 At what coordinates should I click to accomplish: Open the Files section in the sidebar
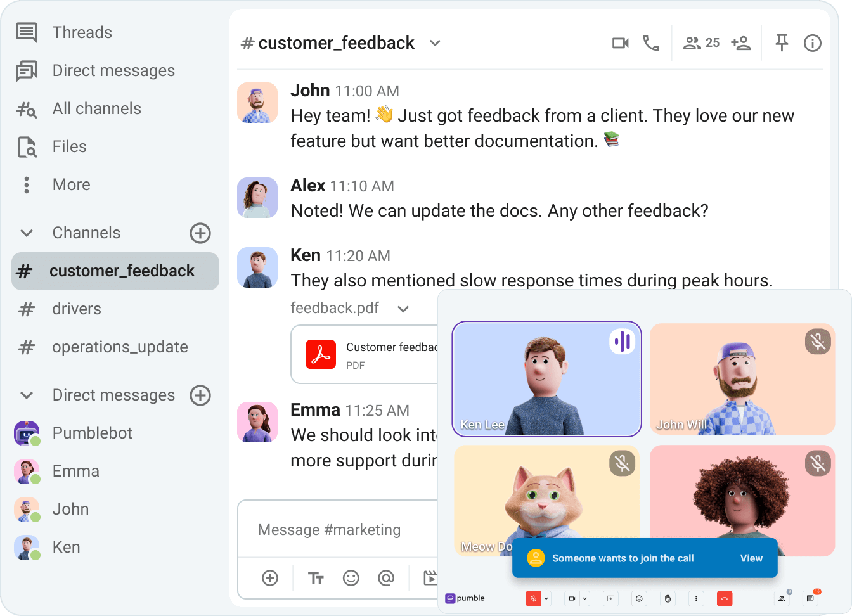tap(68, 146)
